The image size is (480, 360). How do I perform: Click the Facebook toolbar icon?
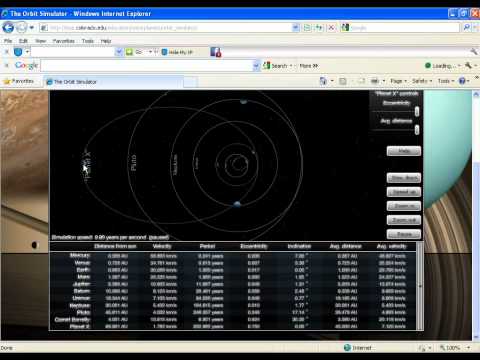(216, 52)
